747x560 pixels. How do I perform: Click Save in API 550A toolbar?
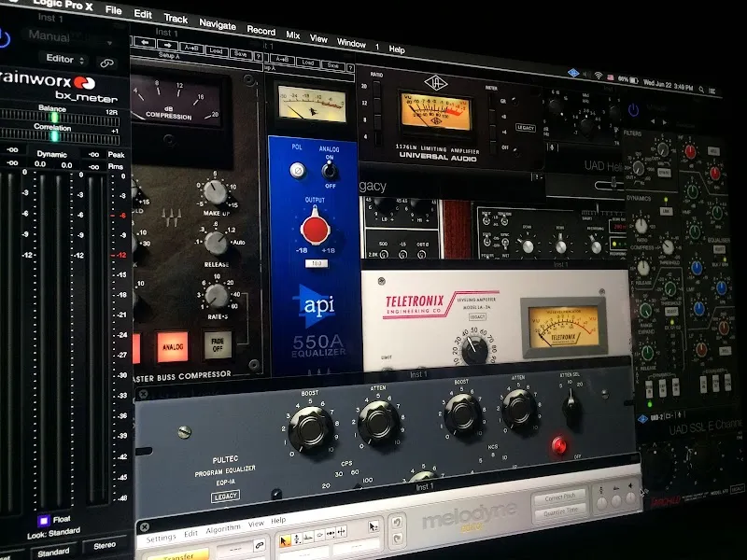coord(332,65)
